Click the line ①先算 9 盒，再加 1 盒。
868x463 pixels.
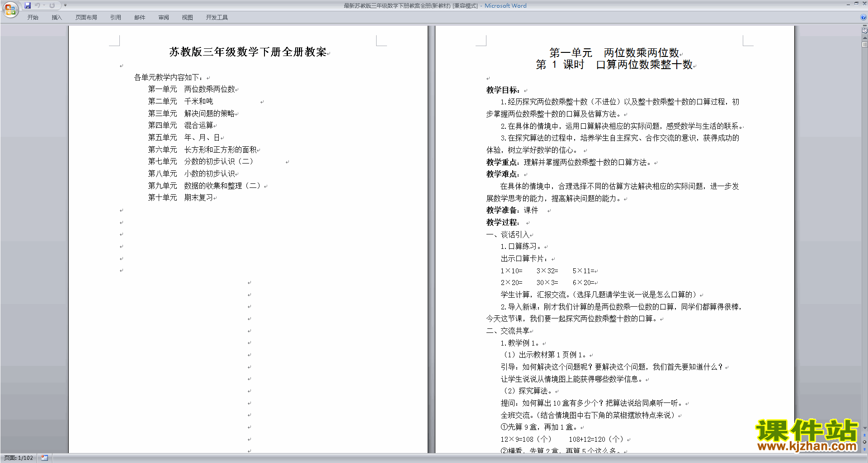tap(539, 427)
